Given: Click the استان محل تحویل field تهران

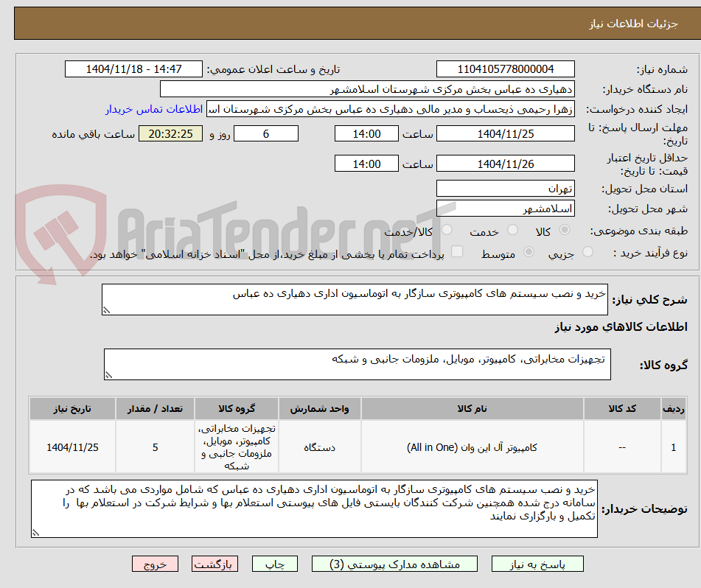Looking at the screenshot, I should click(505, 189).
